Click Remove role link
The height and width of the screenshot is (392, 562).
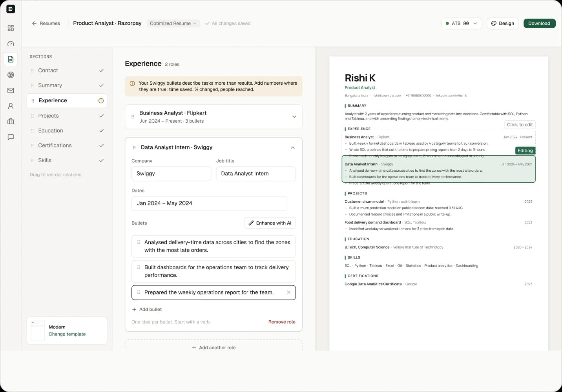tap(282, 322)
